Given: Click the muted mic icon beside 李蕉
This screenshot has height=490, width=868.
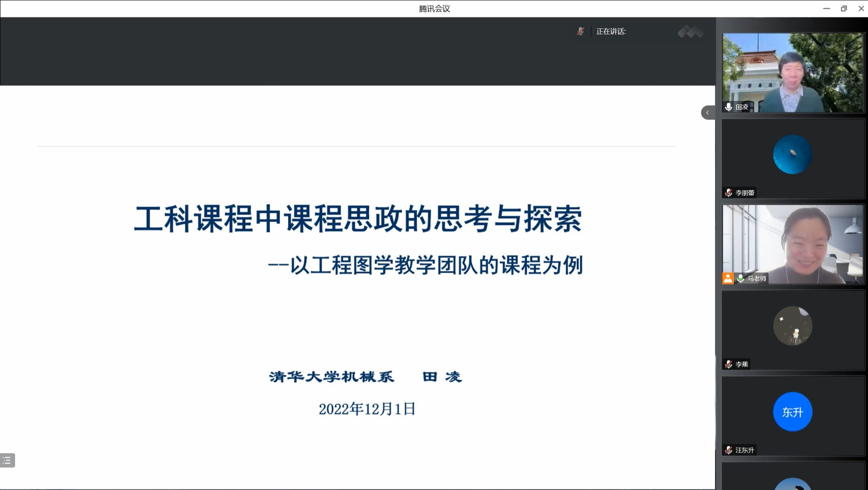Looking at the screenshot, I should [x=729, y=364].
